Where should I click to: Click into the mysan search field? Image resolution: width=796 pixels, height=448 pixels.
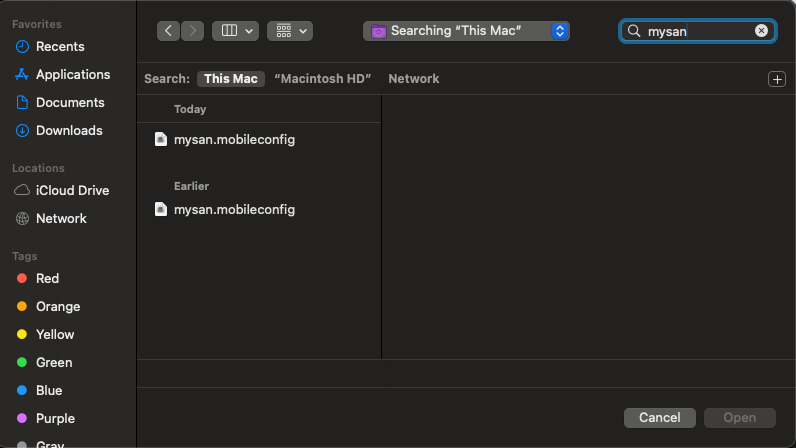pyautogui.click(x=700, y=31)
